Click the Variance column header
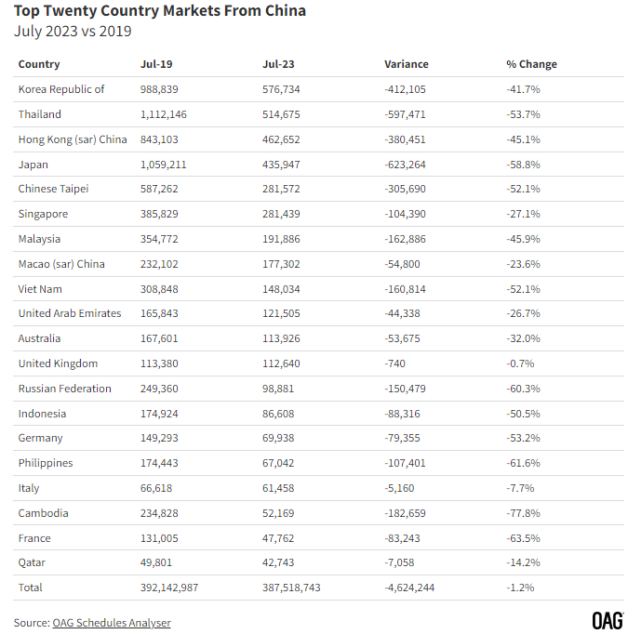This screenshot has height=635, width=641. click(x=406, y=64)
